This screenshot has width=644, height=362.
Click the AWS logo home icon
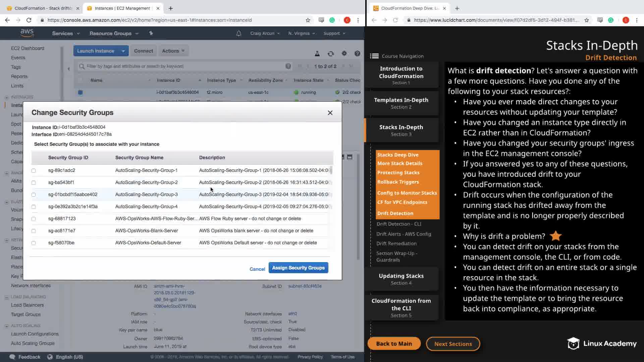click(27, 33)
